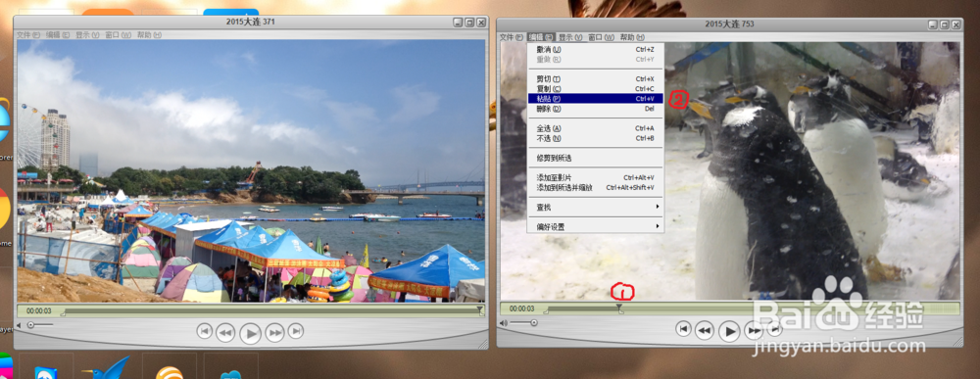Close the open 编辑 menu in 2015大连 753
The width and height of the screenshot is (980, 379).
540,37
